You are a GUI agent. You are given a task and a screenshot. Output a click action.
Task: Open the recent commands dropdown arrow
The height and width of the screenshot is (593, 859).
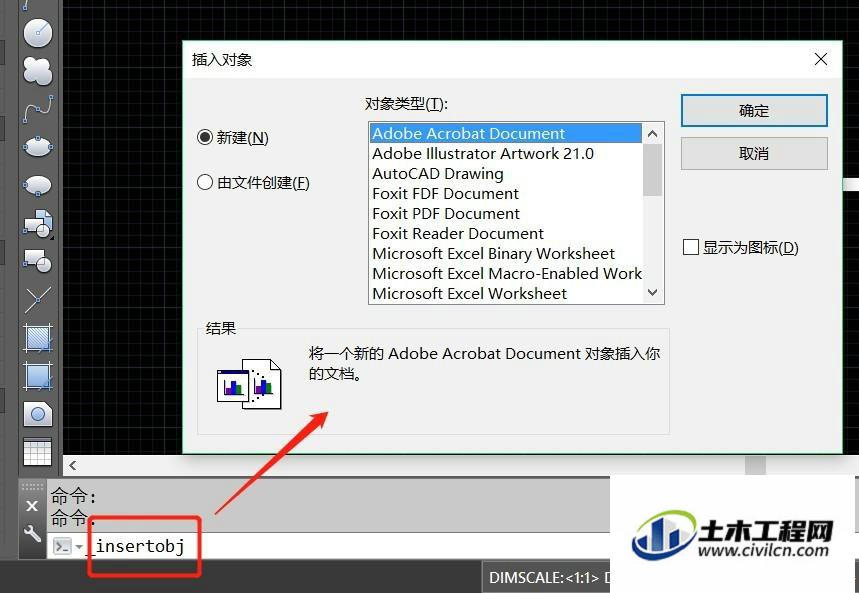click(79, 546)
